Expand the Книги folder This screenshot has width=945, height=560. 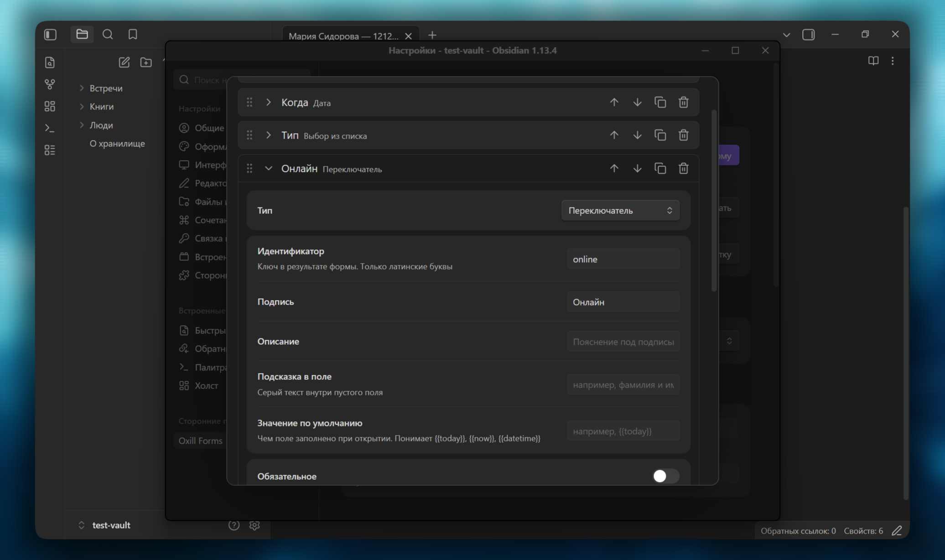click(x=82, y=106)
